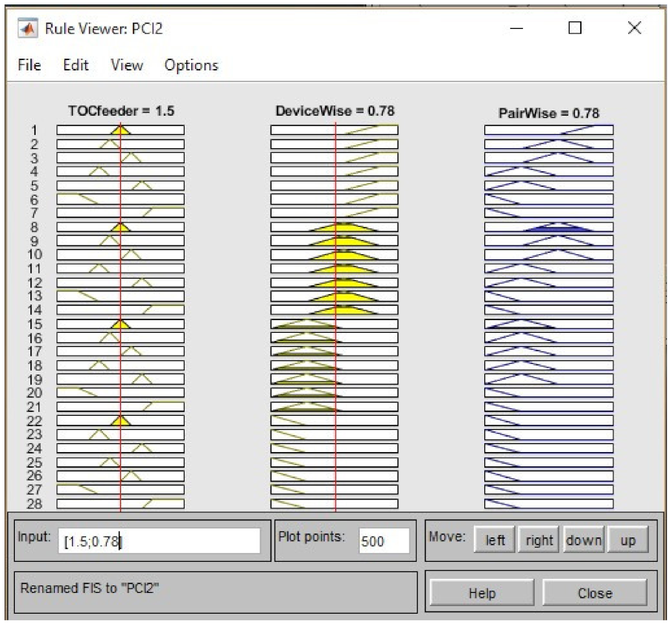Select rule 15 DeviceWise membership plot
Image resolution: width=672 pixels, height=627 pixels.
334,324
